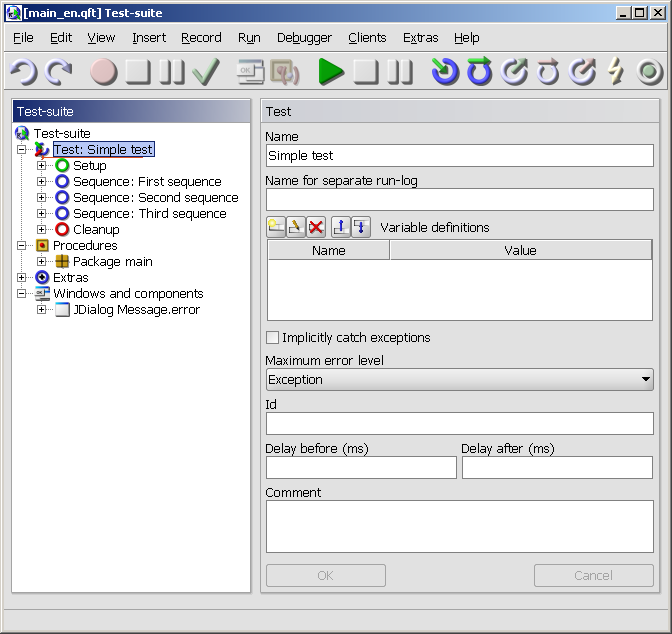Open the View menu
Image resolution: width=672 pixels, height=634 pixels.
101,38
